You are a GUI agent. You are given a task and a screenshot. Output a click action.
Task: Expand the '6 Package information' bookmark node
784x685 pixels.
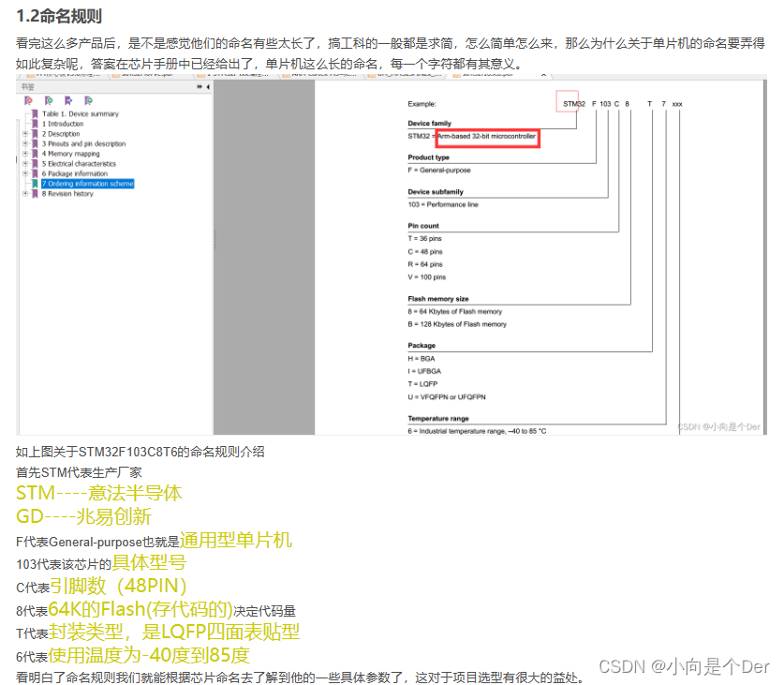(25, 173)
